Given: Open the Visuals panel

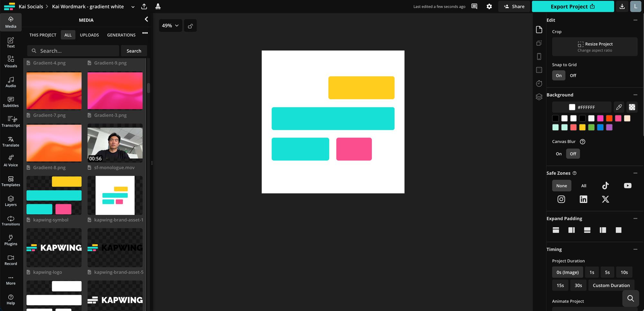Looking at the screenshot, I should (x=11, y=62).
